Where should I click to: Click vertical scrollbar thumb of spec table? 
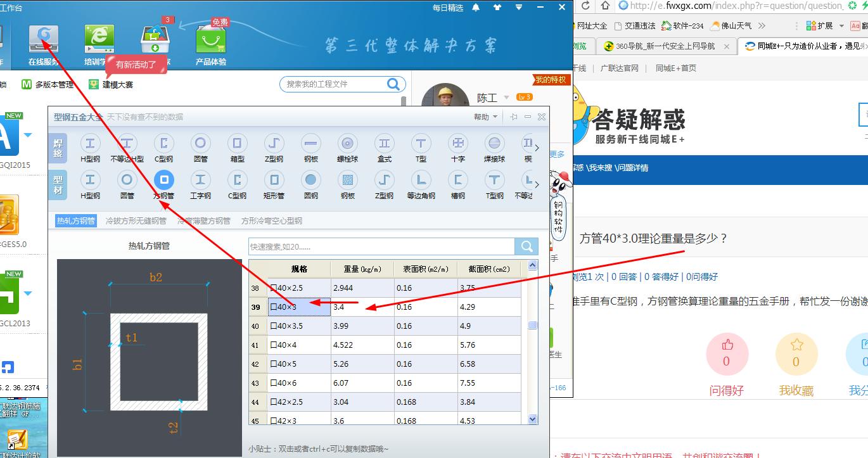tap(533, 325)
